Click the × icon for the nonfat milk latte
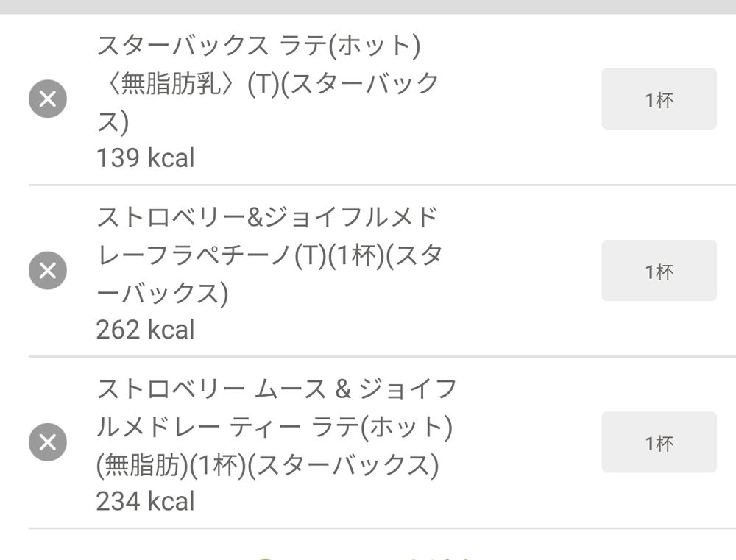This screenshot has width=736, height=560. 48,99
